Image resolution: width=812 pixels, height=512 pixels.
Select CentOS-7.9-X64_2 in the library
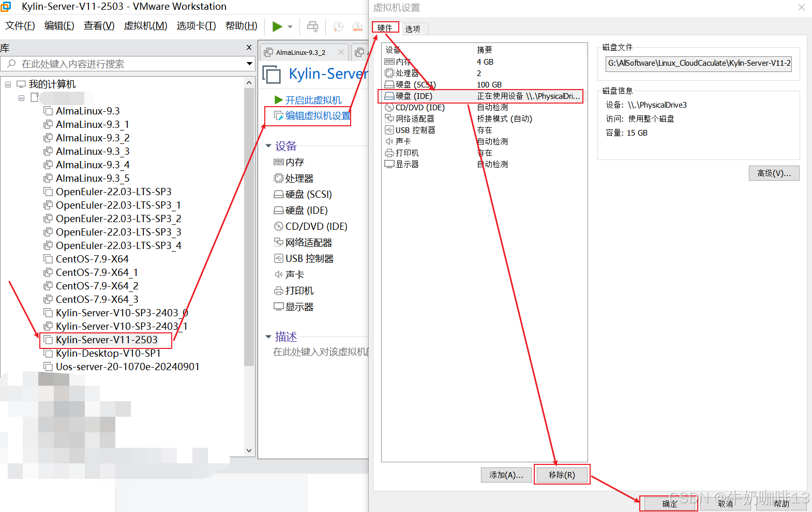tap(97, 286)
